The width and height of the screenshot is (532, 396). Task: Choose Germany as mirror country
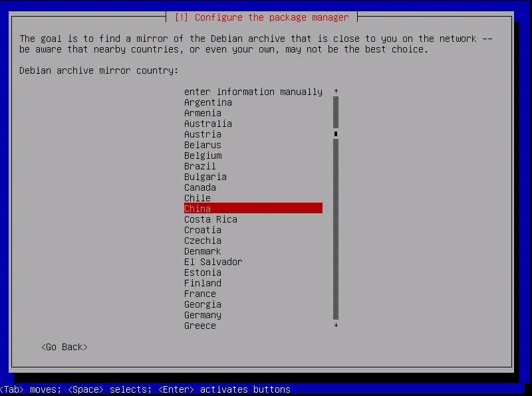pos(253,315)
